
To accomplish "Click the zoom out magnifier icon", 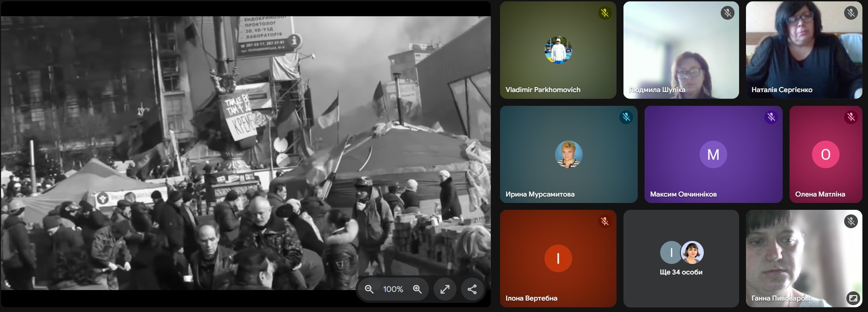I will click(369, 289).
